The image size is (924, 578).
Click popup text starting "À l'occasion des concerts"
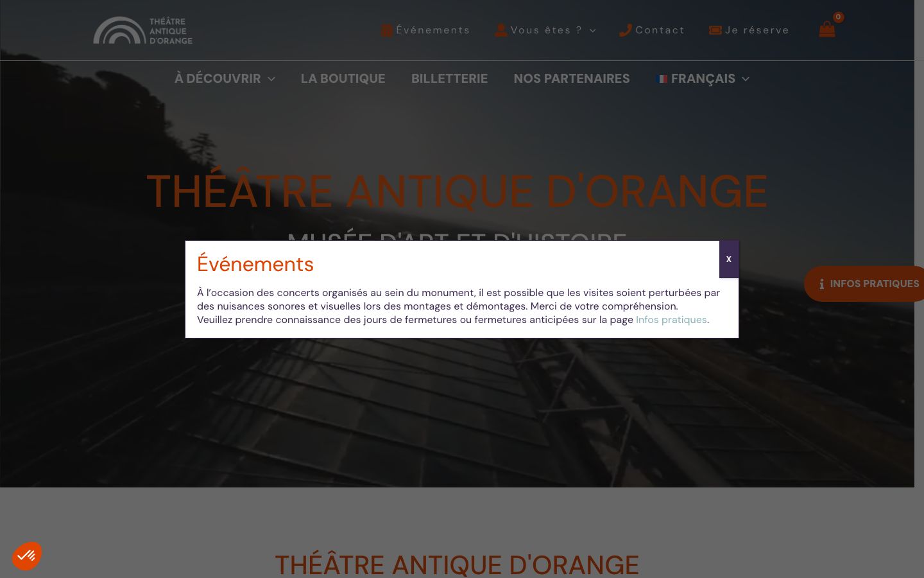[x=458, y=299]
